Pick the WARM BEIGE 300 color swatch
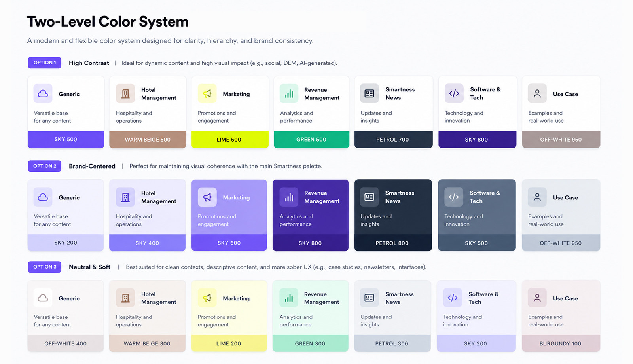Screen dimensions: 633x364 (147, 343)
